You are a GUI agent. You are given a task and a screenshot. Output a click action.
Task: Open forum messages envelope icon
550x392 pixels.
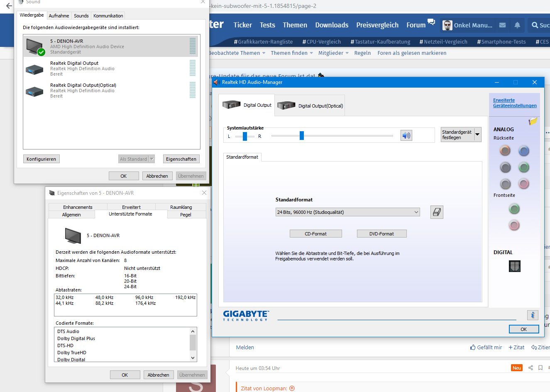point(502,25)
